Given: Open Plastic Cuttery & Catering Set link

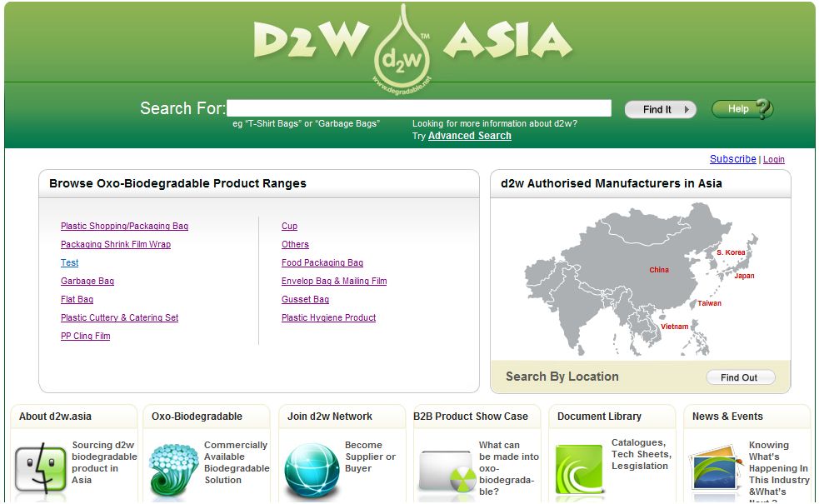Looking at the screenshot, I should click(x=120, y=317).
